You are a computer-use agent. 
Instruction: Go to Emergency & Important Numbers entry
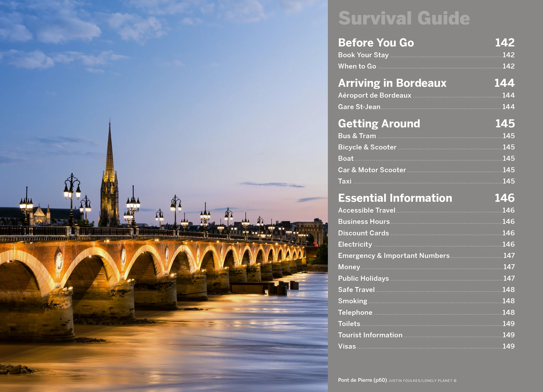[394, 256]
